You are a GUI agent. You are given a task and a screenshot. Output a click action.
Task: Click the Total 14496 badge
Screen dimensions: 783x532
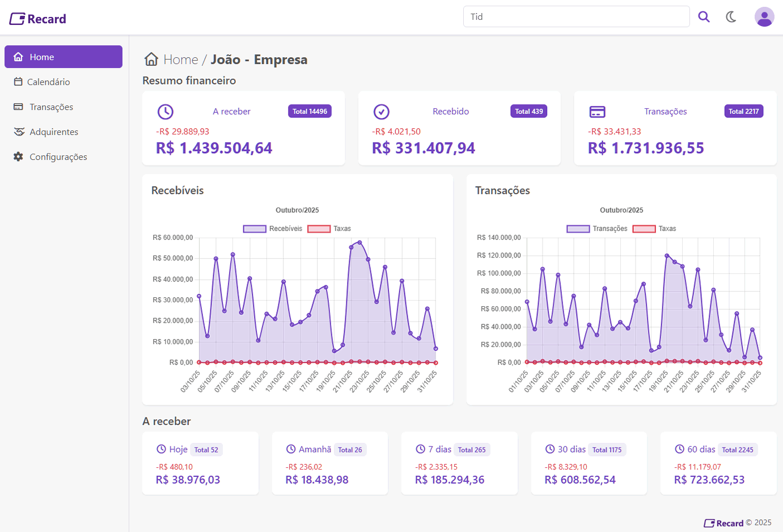[310, 112]
